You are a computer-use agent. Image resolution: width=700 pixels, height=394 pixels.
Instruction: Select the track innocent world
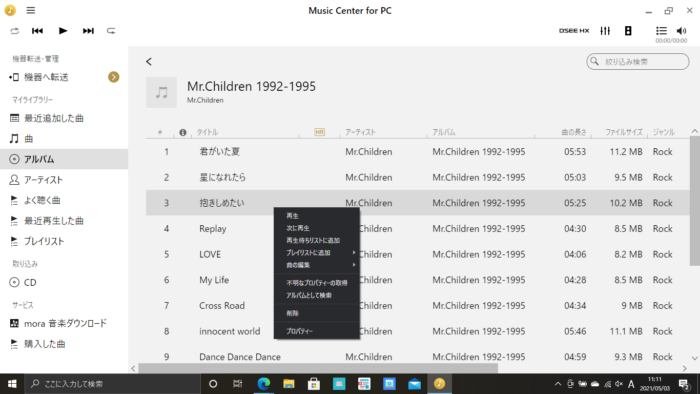229,331
